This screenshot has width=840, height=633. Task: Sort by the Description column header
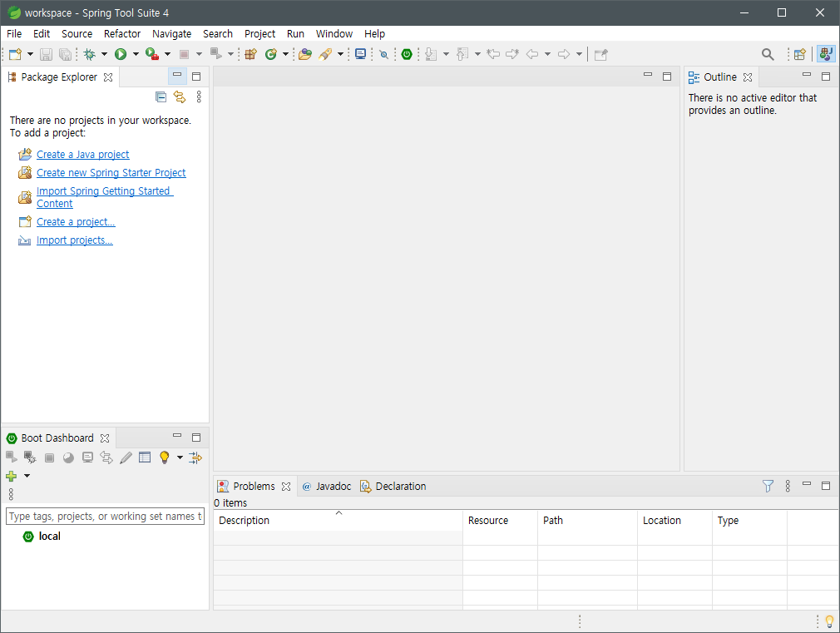[x=338, y=521]
